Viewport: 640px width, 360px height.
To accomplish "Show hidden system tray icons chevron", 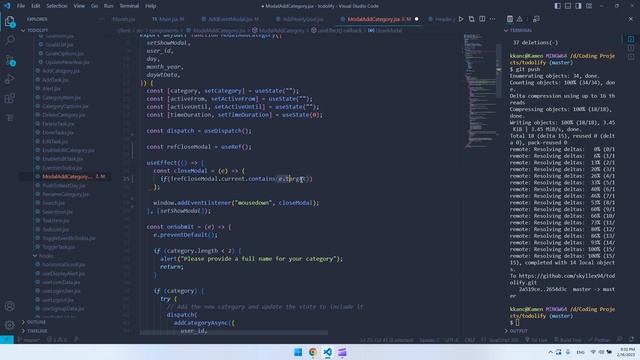I will tap(550, 352).
